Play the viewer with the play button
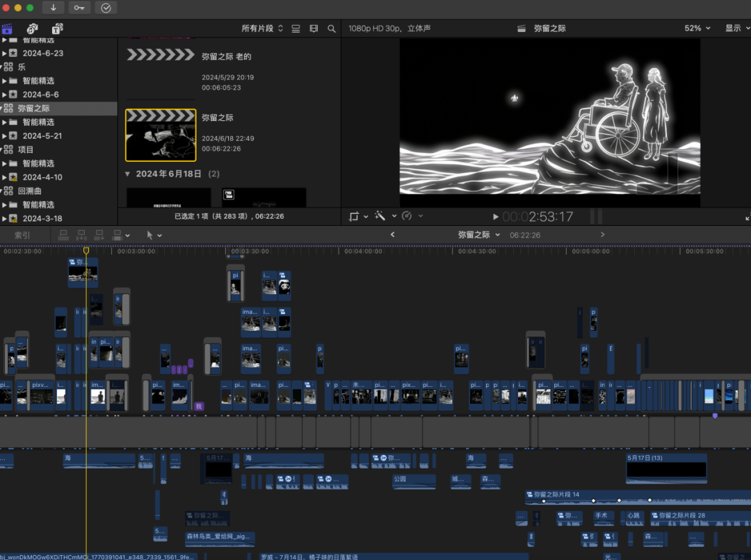This screenshot has height=560, width=751. coord(495,217)
